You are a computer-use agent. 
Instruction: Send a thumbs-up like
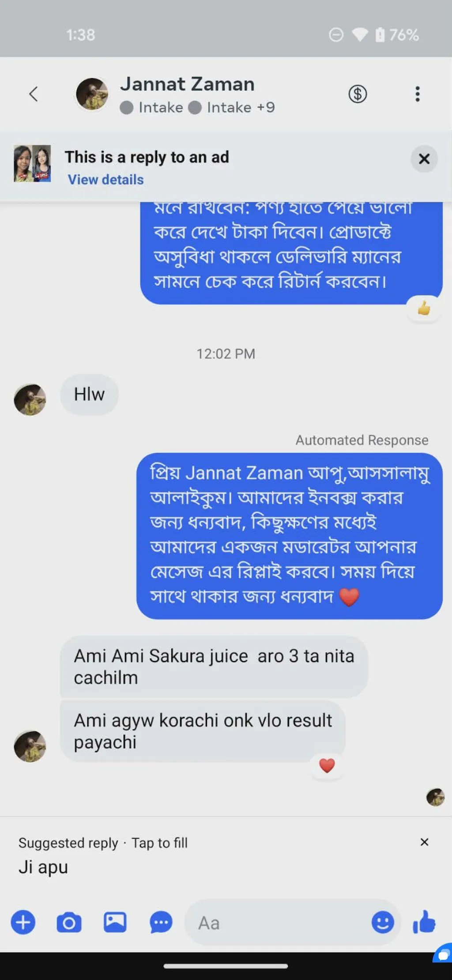(424, 922)
